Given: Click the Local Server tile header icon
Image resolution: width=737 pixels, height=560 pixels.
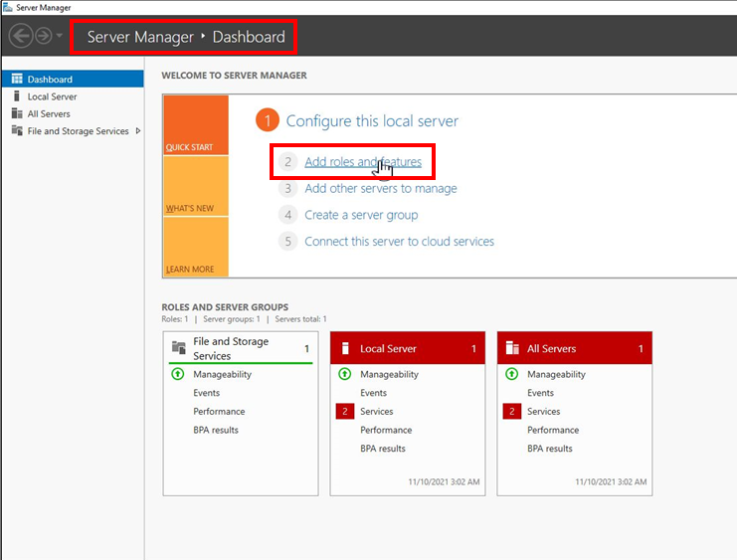Looking at the screenshot, I should pos(345,348).
